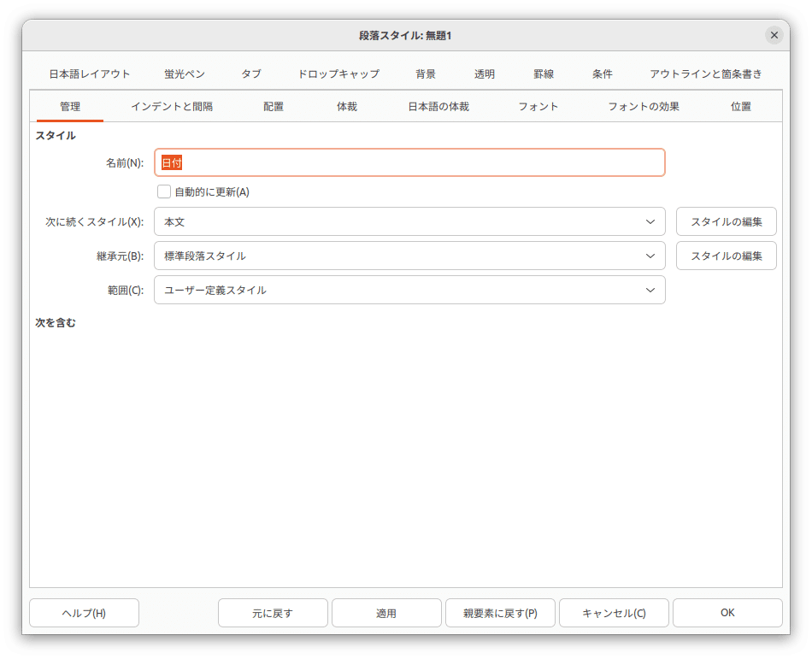Click スタイルの編集 next to 次に続くスタイル
The width and height of the screenshot is (812, 659).
click(x=726, y=221)
